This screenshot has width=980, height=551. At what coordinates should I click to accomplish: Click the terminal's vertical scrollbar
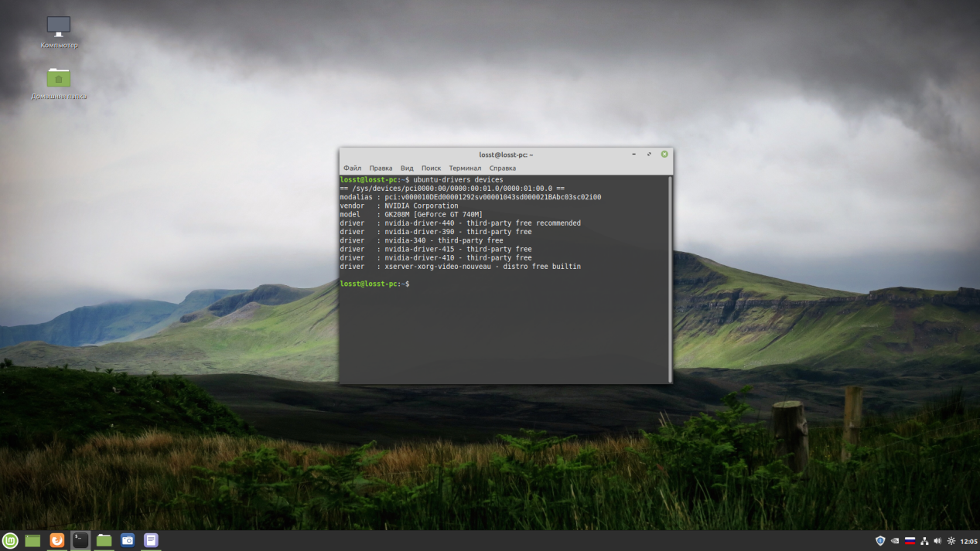pos(670,278)
